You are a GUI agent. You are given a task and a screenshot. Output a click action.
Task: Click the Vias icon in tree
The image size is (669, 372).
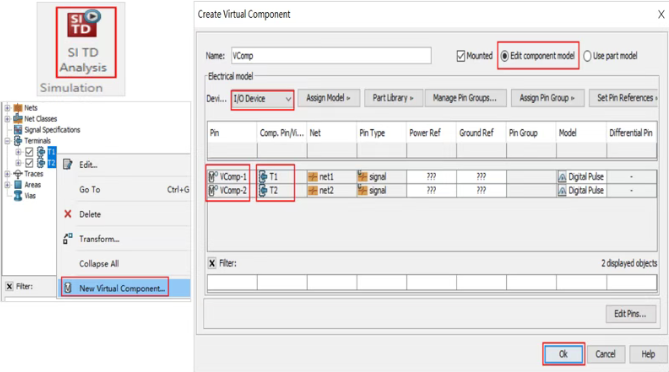tap(18, 196)
